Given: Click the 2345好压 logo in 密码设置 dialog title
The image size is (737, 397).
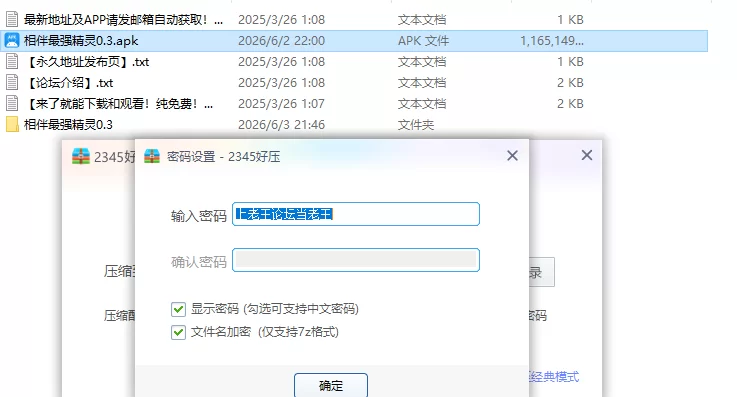Looking at the screenshot, I should 152,156.
